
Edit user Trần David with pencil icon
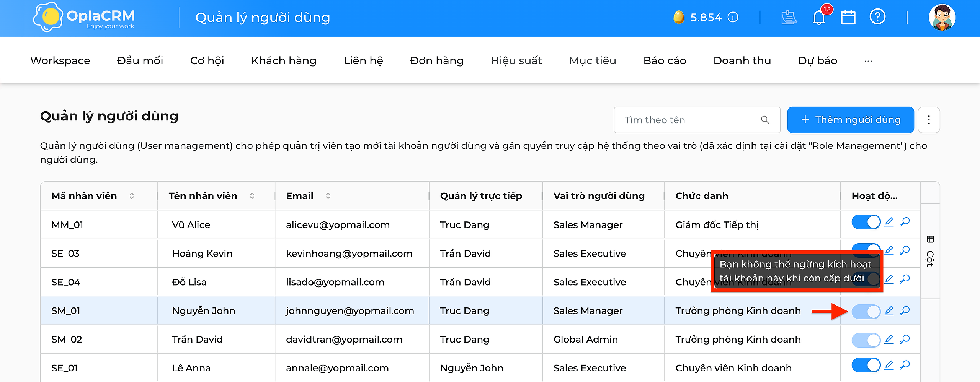pyautogui.click(x=889, y=340)
